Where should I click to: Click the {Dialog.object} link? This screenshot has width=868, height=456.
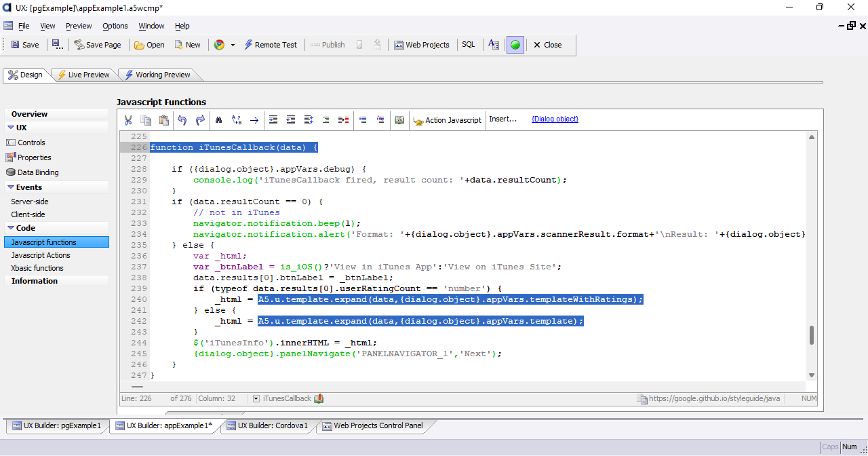pos(555,119)
